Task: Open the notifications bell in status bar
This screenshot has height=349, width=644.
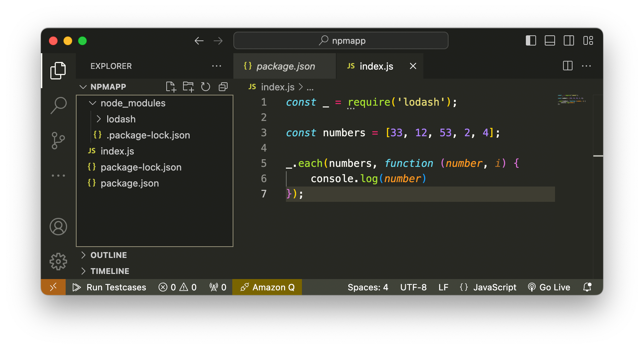Action: coord(587,287)
